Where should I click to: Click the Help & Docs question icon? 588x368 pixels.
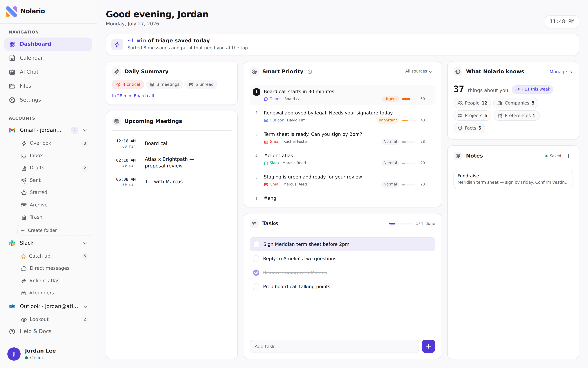point(12,332)
